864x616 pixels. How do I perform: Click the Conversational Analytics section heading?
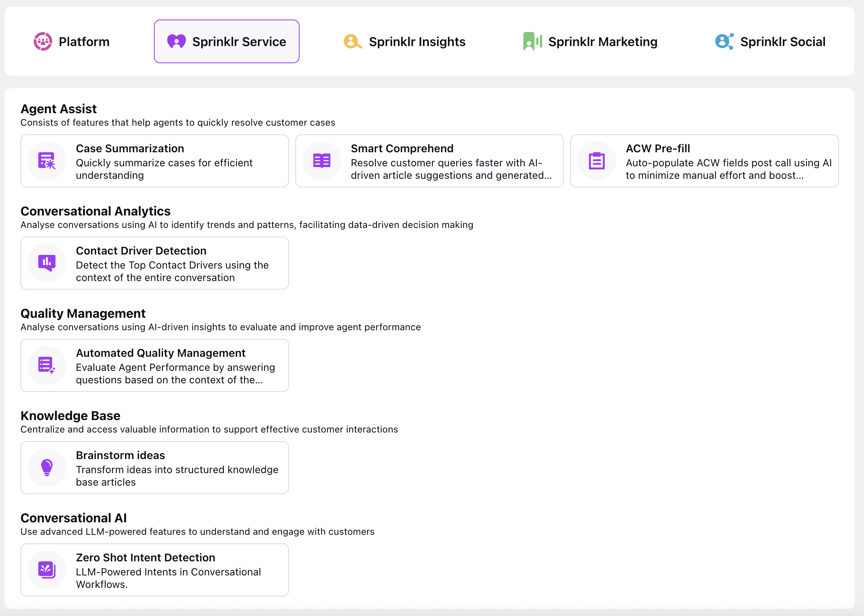(96, 211)
